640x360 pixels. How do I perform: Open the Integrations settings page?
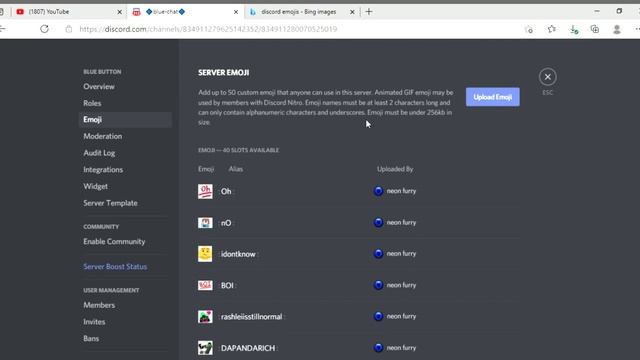point(103,169)
